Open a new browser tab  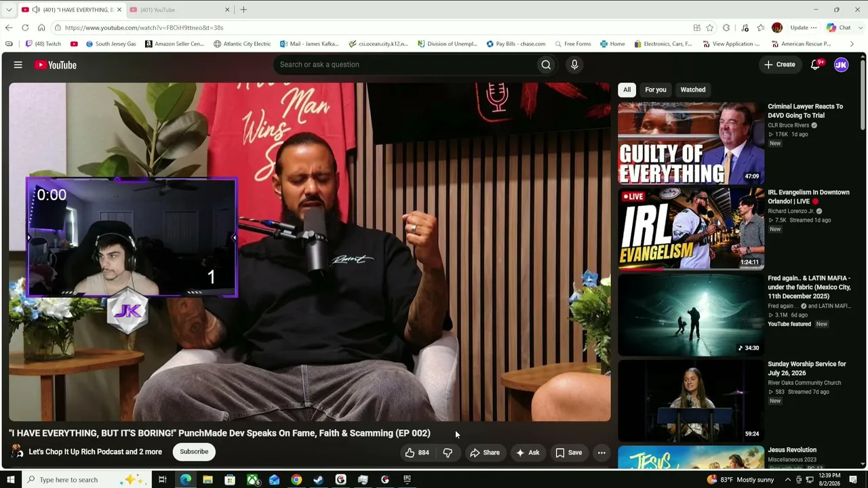243,9
